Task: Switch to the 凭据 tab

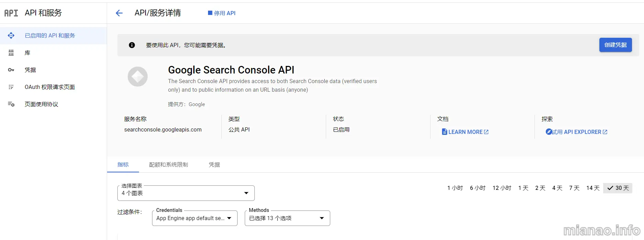Action: point(214,165)
